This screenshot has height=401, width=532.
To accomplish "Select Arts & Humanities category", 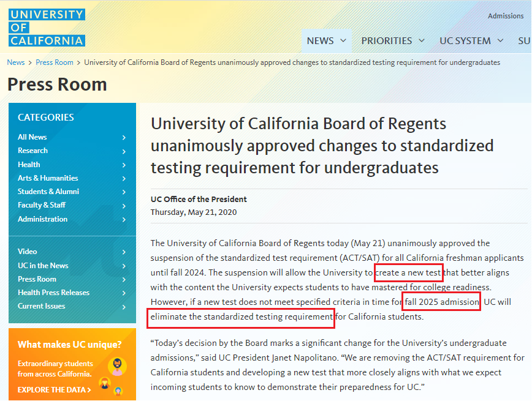I will click(48, 178).
